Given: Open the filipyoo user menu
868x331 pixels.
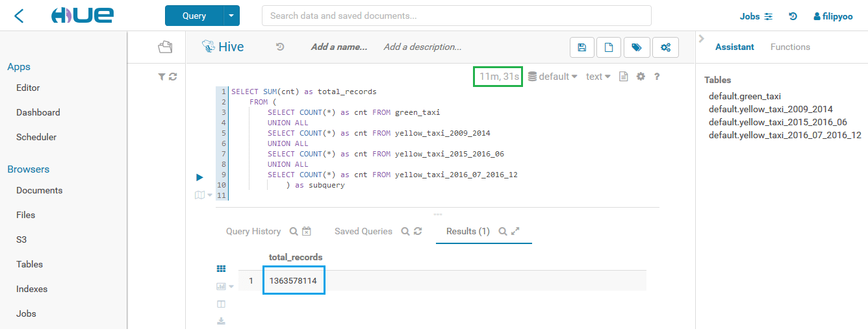Looking at the screenshot, I should pos(833,16).
